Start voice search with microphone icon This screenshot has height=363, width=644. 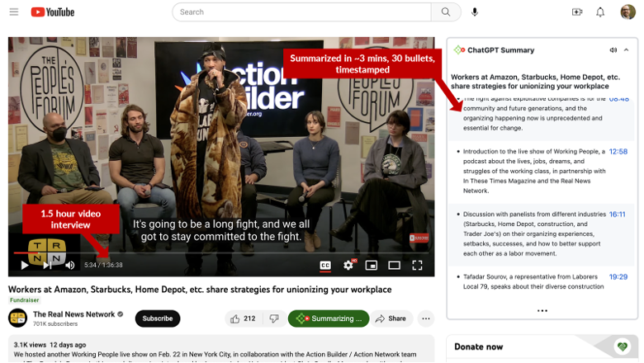(475, 12)
